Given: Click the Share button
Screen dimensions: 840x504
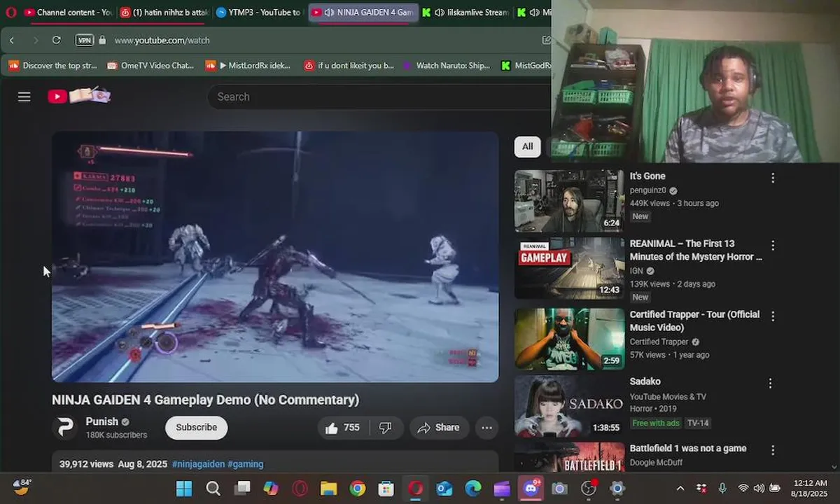Looking at the screenshot, I should [438, 428].
